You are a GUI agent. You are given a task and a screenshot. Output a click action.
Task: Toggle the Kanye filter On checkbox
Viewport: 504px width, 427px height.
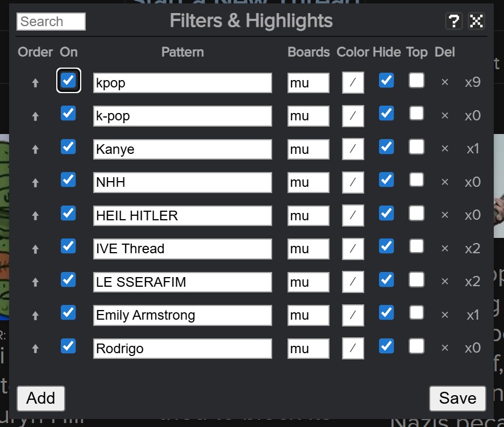click(68, 146)
